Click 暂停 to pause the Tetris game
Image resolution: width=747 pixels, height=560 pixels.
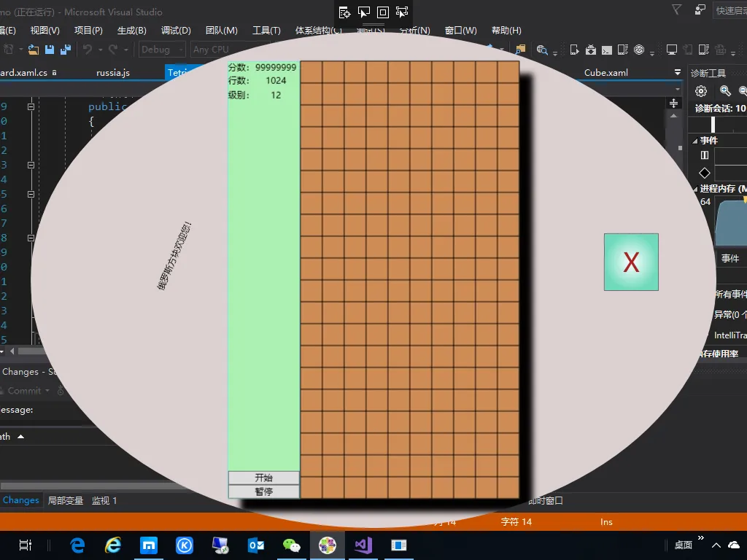pyautogui.click(x=263, y=491)
